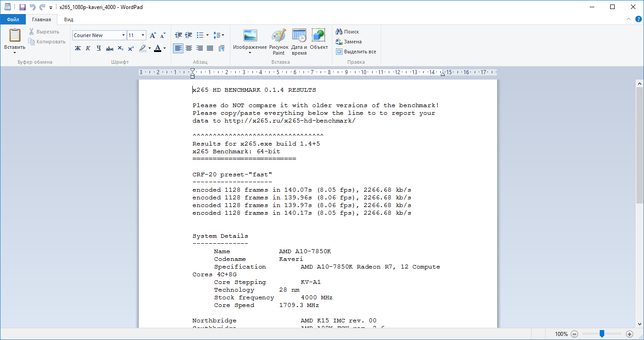This screenshot has width=644, height=340.
Task: Click the Вырезать (cut) button
Action: click(44, 32)
